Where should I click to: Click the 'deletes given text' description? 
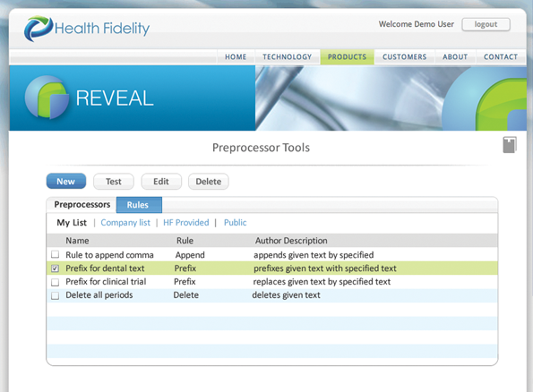287,295
